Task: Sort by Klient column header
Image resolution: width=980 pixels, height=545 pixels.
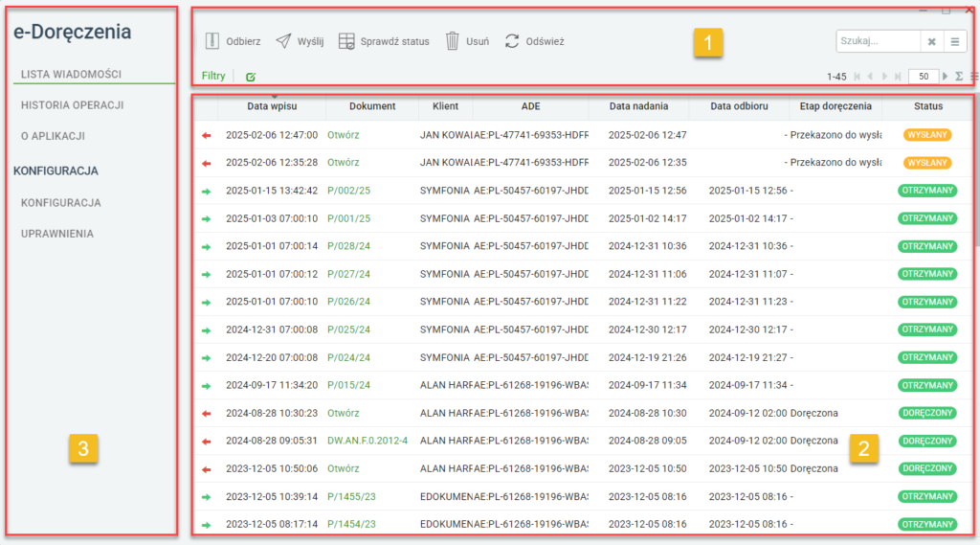Action: 446,106
